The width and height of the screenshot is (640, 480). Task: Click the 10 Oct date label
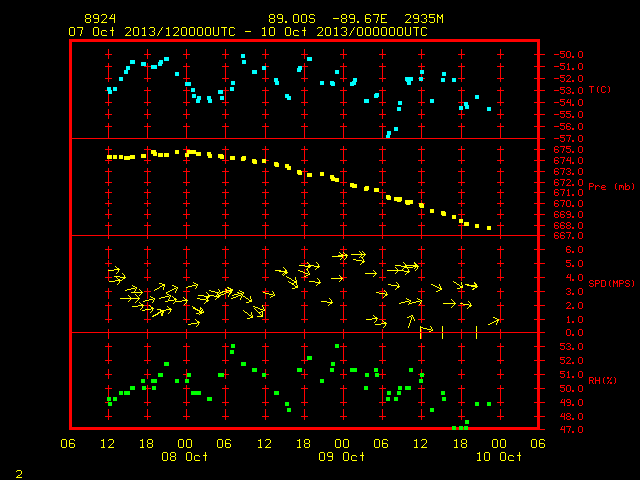point(499,456)
